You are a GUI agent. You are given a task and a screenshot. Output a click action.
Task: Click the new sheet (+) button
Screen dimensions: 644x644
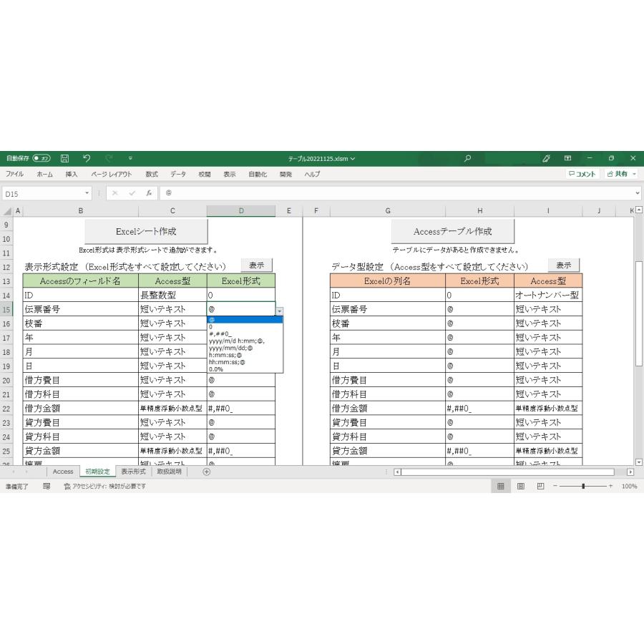tap(206, 472)
